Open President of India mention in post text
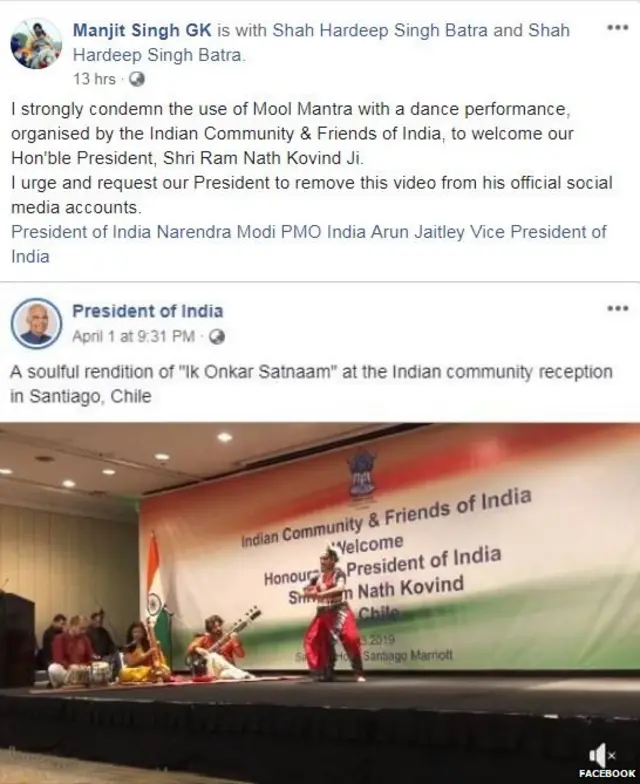The image size is (640, 784). [81, 232]
